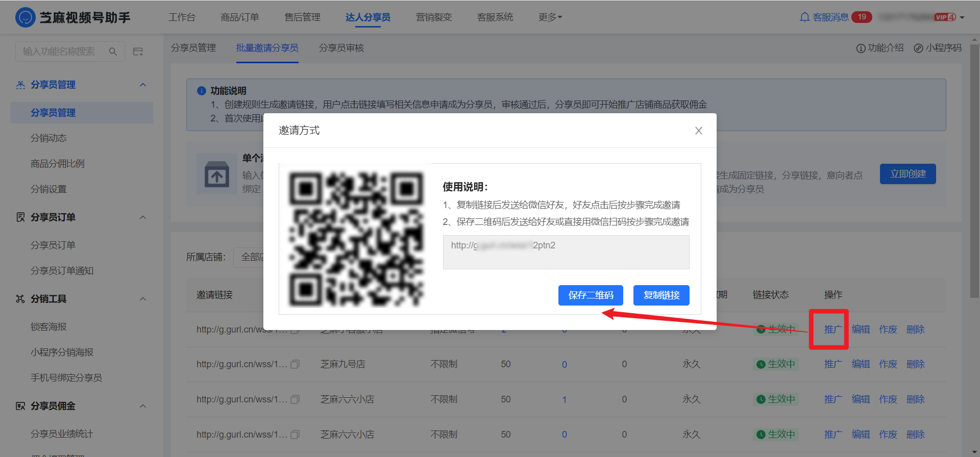Click 作废 in the 芝麻九号店 row
980x457 pixels.
point(888,364)
